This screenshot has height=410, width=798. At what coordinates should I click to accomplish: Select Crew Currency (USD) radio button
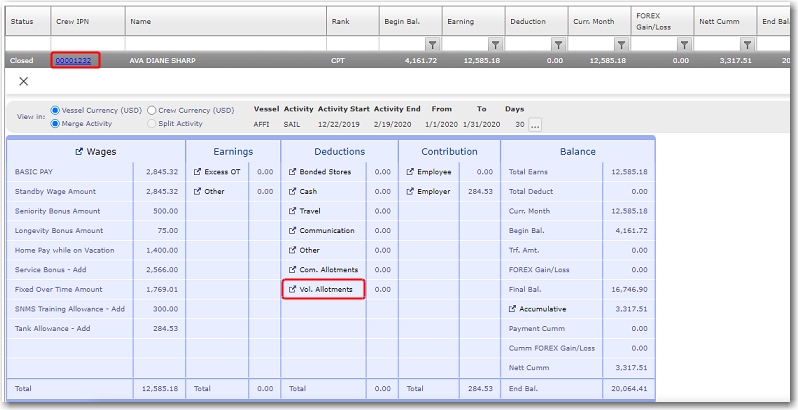(x=152, y=110)
